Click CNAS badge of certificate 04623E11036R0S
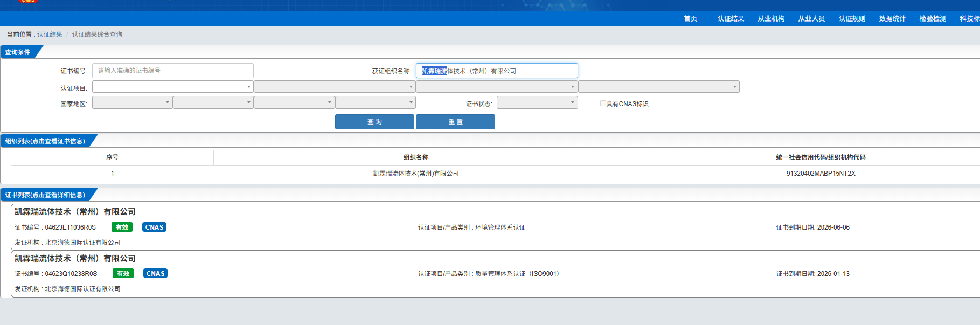 pos(154,227)
